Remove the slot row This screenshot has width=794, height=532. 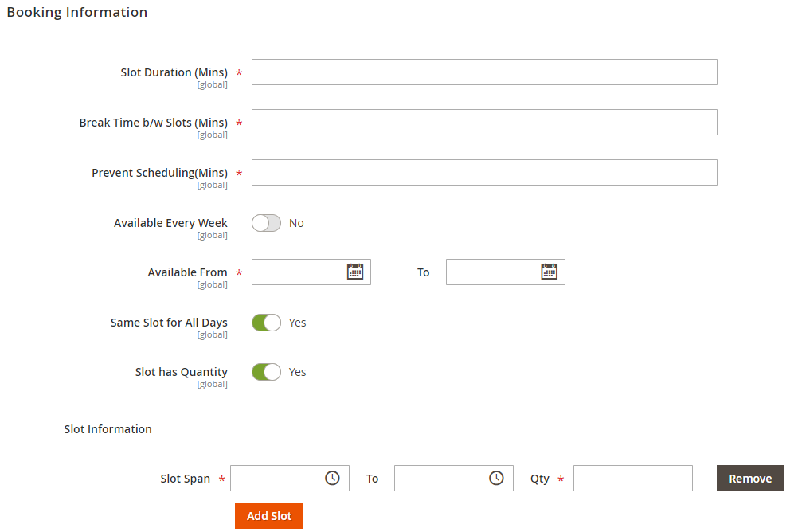point(749,479)
